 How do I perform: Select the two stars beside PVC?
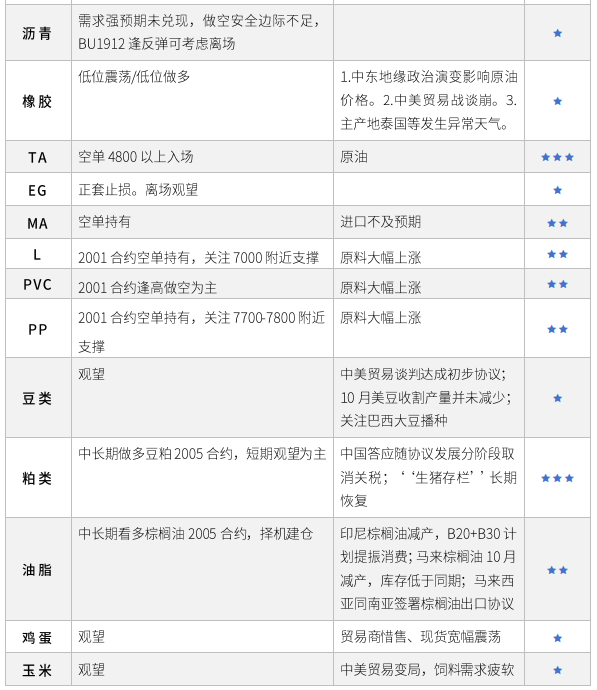click(557, 284)
